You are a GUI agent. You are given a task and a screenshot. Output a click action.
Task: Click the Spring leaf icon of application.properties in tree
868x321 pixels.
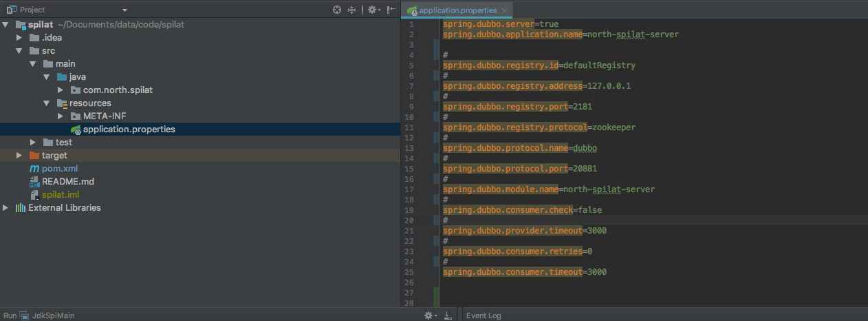tap(76, 130)
